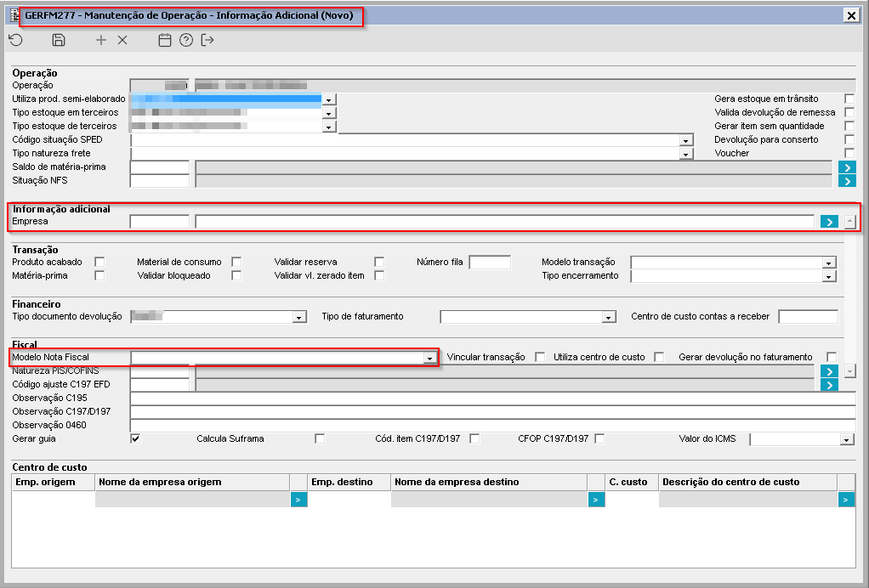The height and width of the screenshot is (588, 869).
Task: Open Modelo transação dropdown
Action: click(828, 263)
